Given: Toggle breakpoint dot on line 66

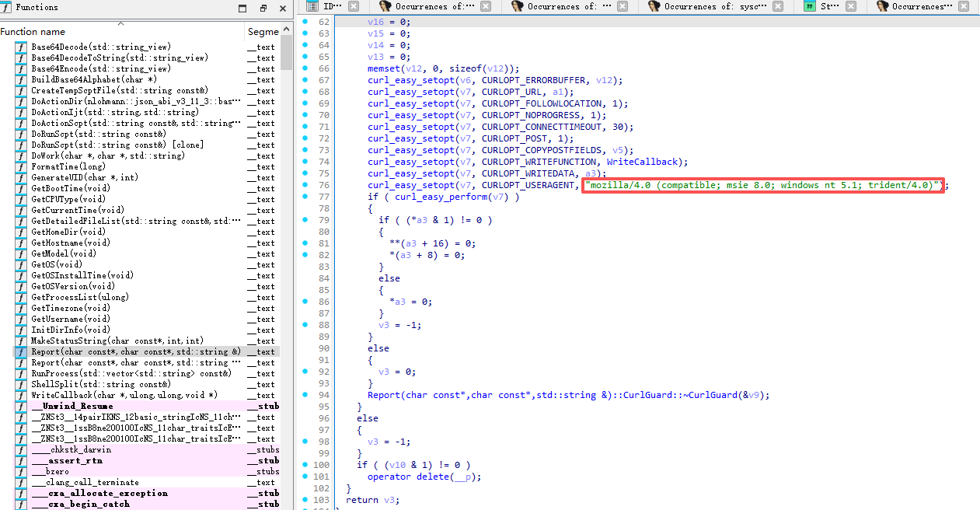Looking at the screenshot, I should pos(305,68).
